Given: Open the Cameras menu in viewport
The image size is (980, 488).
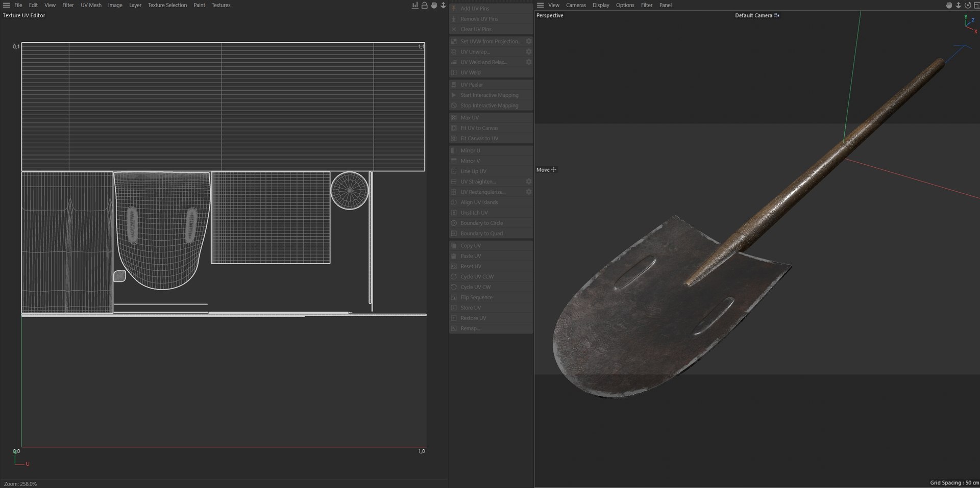Looking at the screenshot, I should tap(576, 5).
